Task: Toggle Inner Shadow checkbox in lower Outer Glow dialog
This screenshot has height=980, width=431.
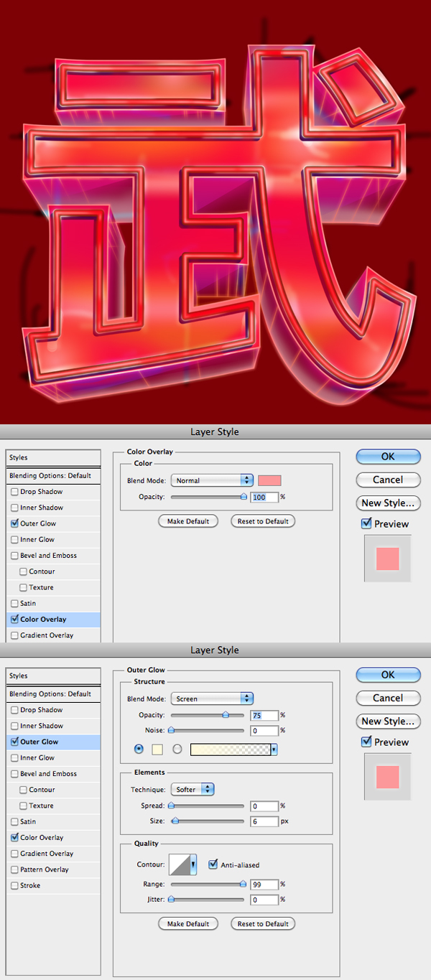Action: click(14, 726)
